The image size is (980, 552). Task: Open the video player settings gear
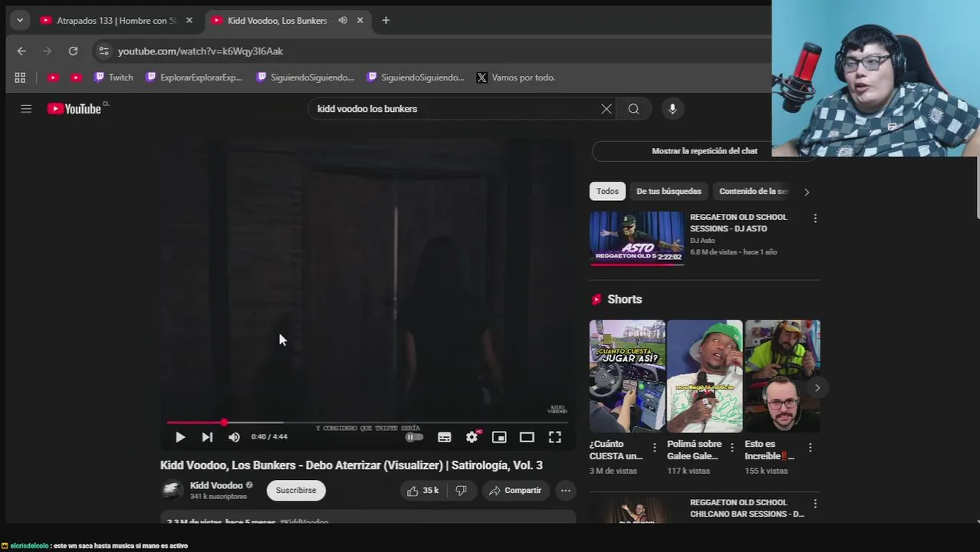(x=472, y=437)
